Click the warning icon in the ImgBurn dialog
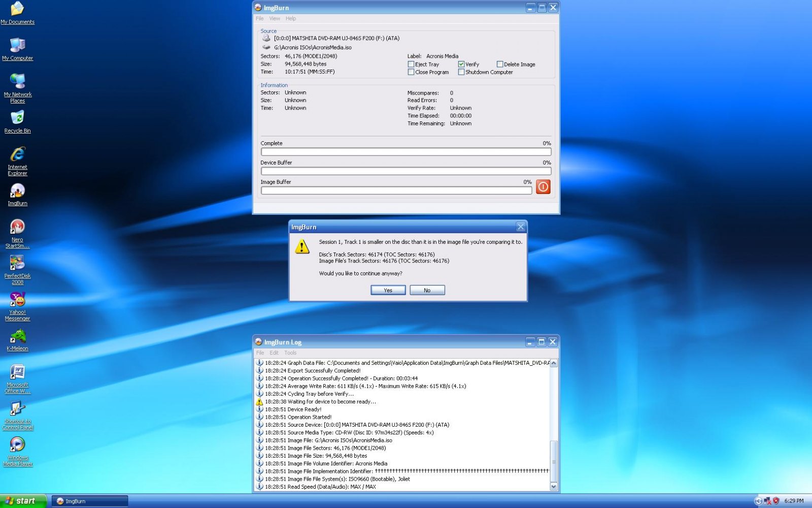 (302, 247)
